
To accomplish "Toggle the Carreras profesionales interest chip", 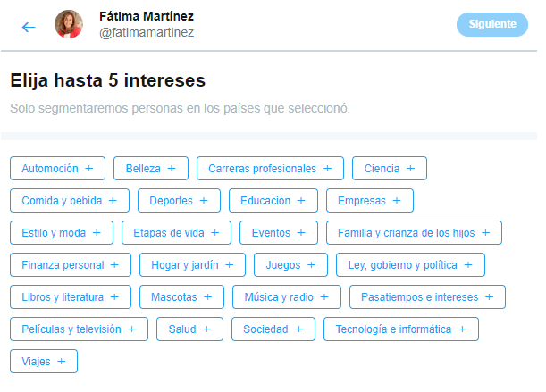I will pyautogui.click(x=270, y=168).
